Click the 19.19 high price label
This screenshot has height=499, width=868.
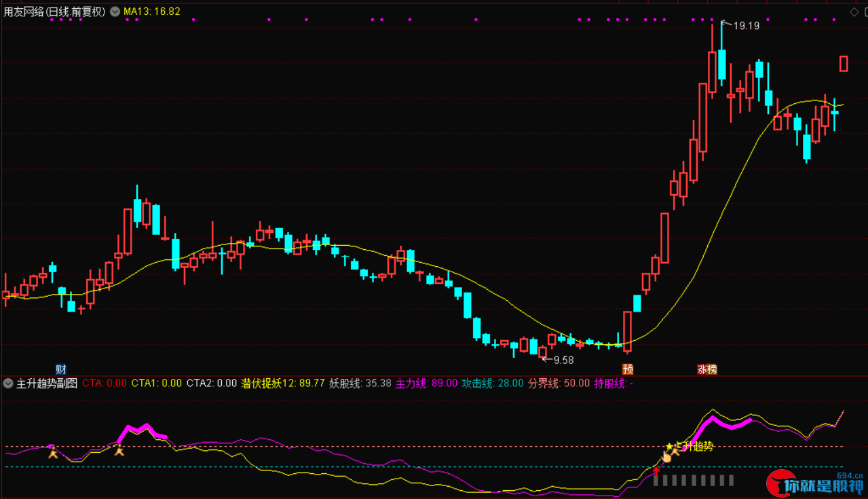pos(746,26)
